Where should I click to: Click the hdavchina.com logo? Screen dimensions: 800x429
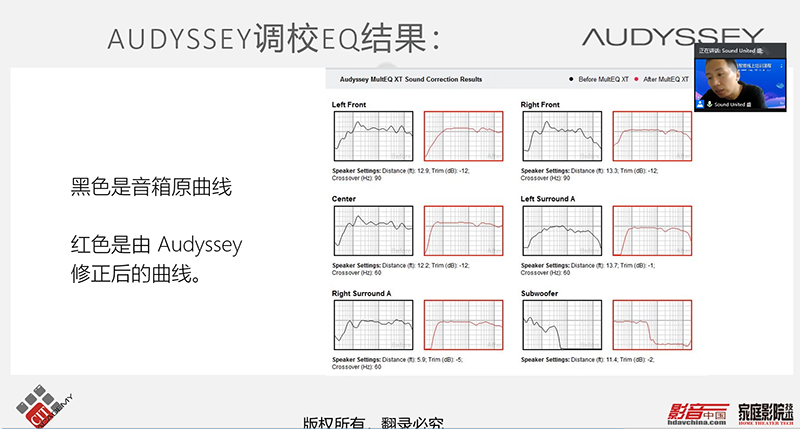pyautogui.click(x=697, y=414)
